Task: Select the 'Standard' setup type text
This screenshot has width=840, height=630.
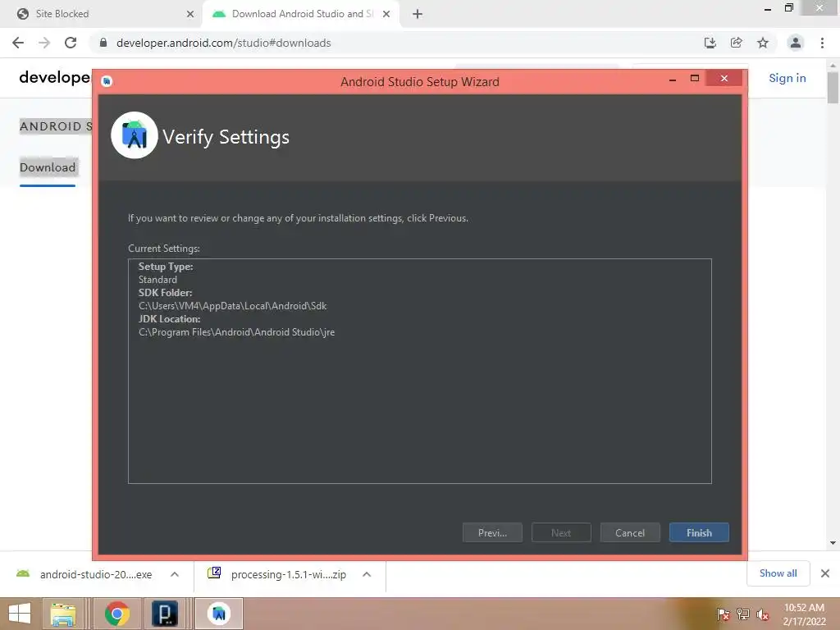Action: 157,280
